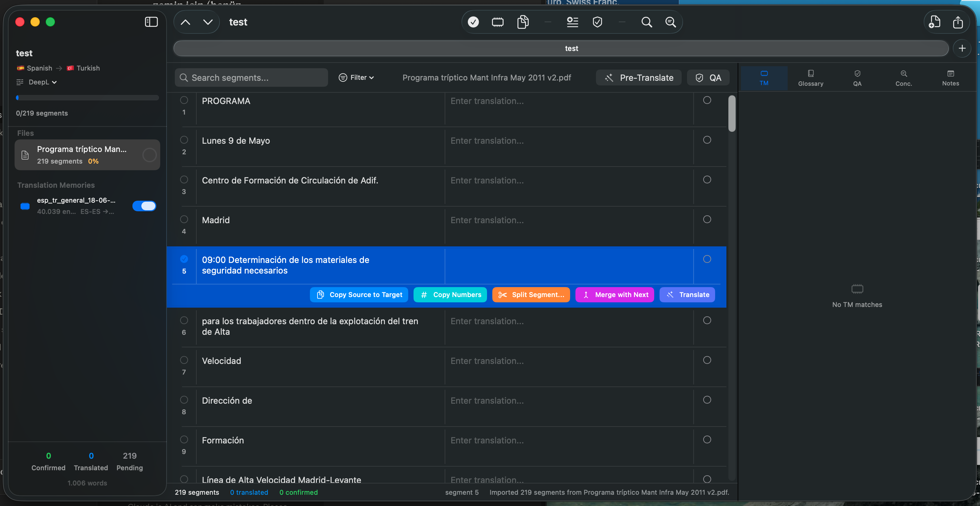Select the 'test' document tab
Viewport: 980px width, 506px height.
coord(561,48)
